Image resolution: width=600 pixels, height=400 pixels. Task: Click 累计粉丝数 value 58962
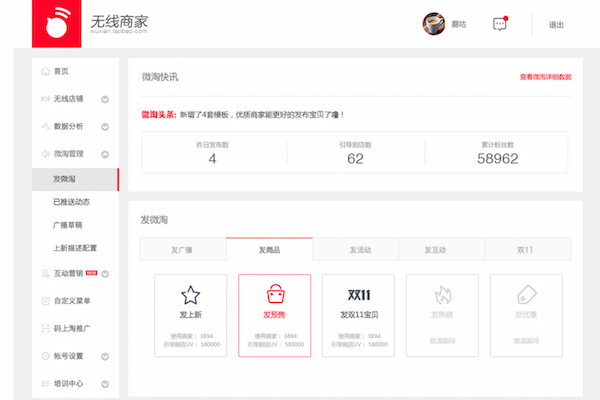[x=497, y=159]
